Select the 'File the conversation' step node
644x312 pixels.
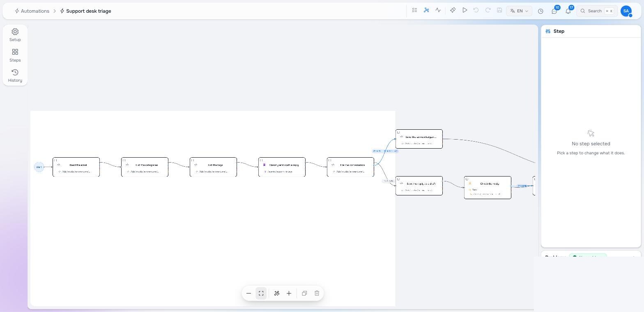[350, 167]
